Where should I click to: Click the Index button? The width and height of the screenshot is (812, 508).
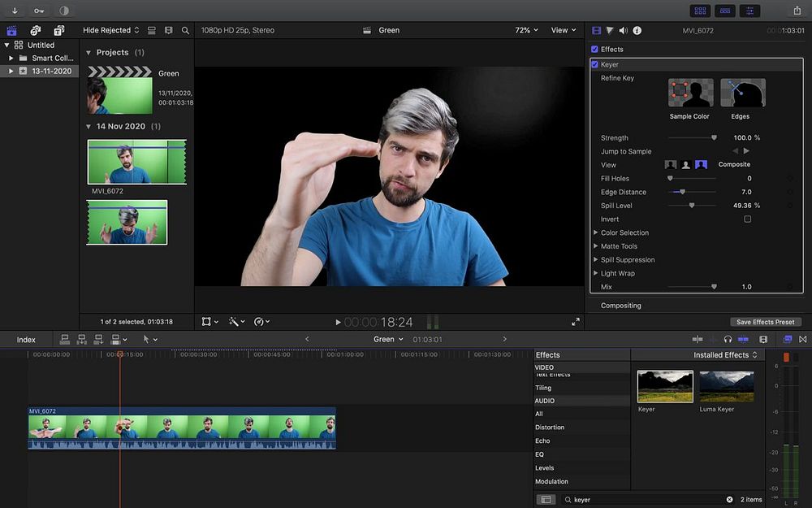click(26, 340)
